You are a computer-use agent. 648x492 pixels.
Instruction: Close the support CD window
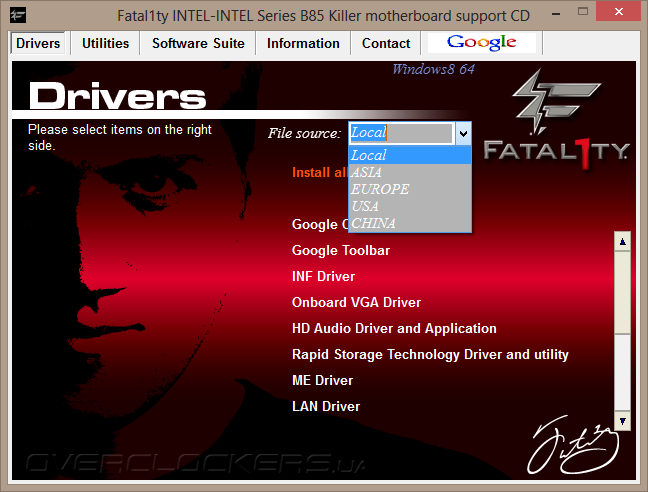tap(619, 11)
